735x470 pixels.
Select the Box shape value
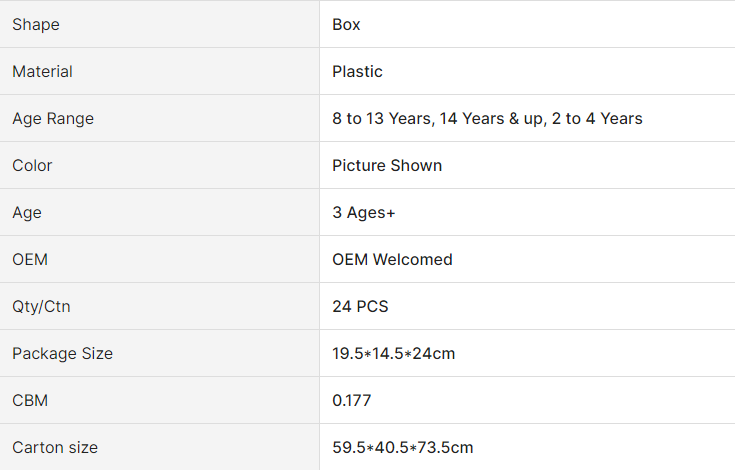click(x=346, y=24)
